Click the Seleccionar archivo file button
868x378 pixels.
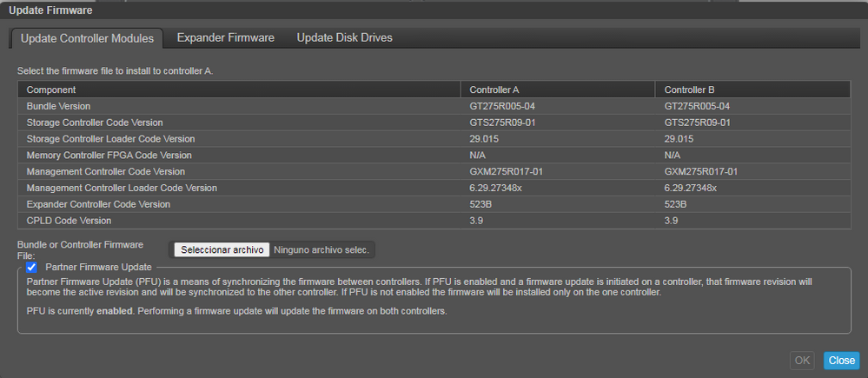(x=222, y=249)
